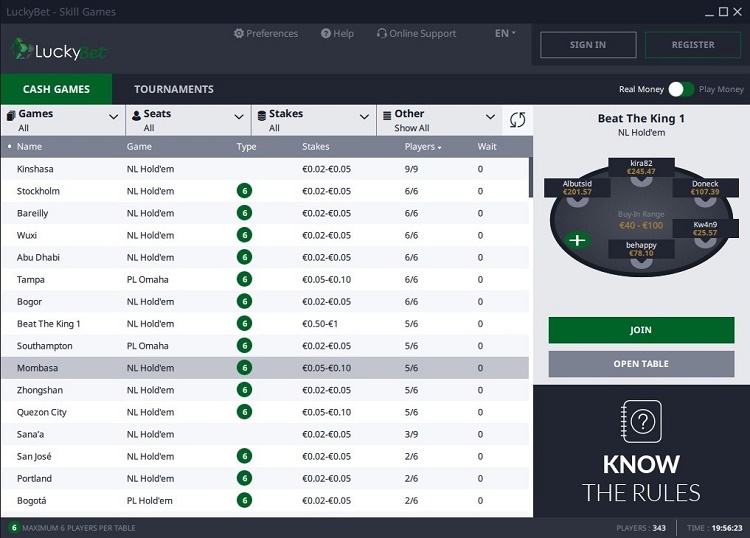
Task: Toggle Real Money / Play Money switch
Action: [681, 89]
